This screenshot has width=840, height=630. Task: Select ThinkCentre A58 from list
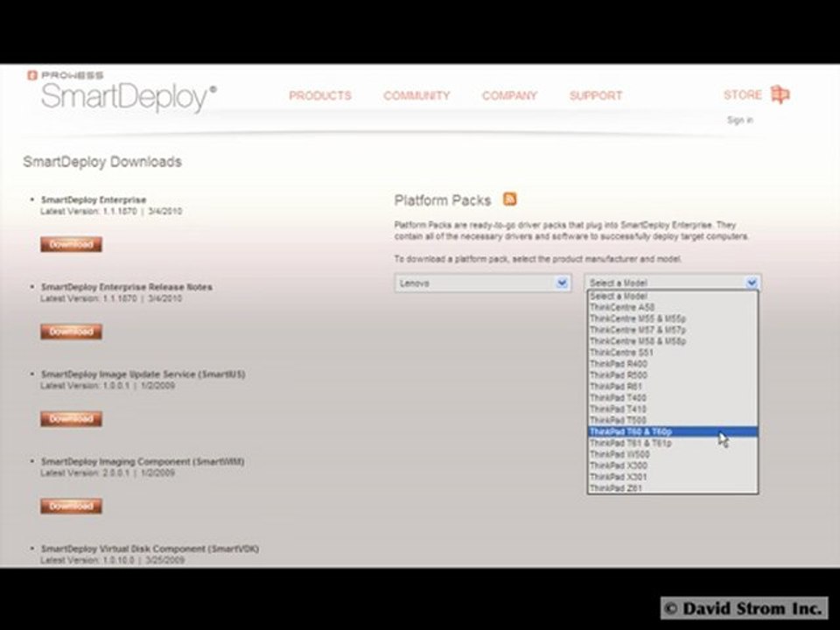pos(673,307)
